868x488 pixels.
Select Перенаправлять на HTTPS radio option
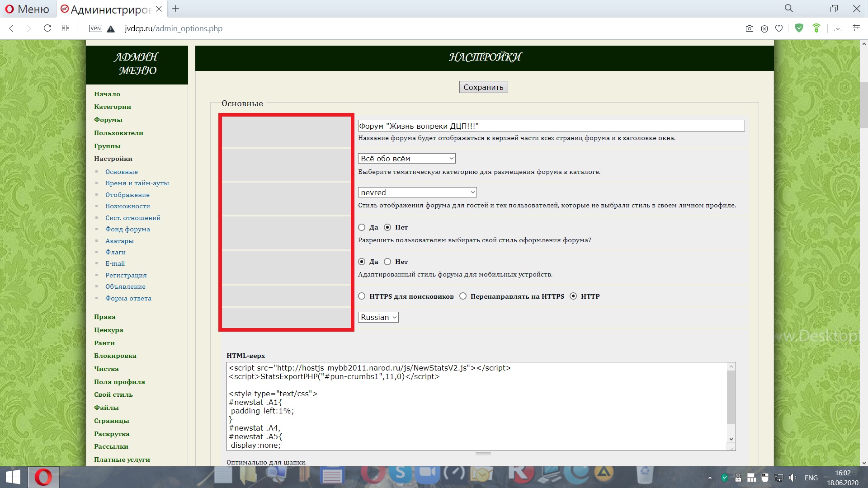463,296
